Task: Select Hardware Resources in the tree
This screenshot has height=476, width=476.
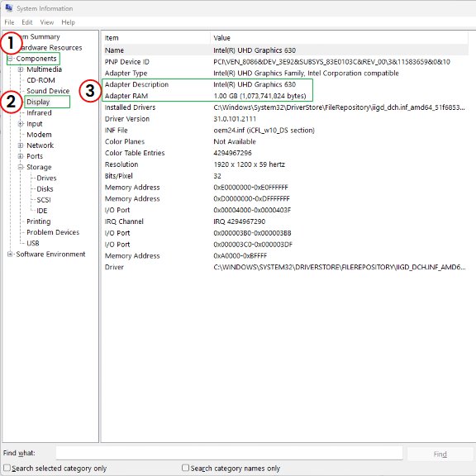Action: 50,48
